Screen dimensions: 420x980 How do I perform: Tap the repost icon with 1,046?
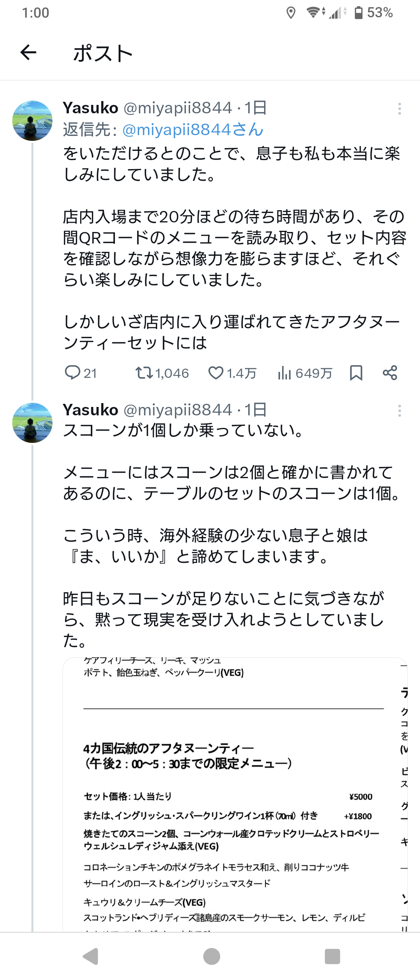144,372
